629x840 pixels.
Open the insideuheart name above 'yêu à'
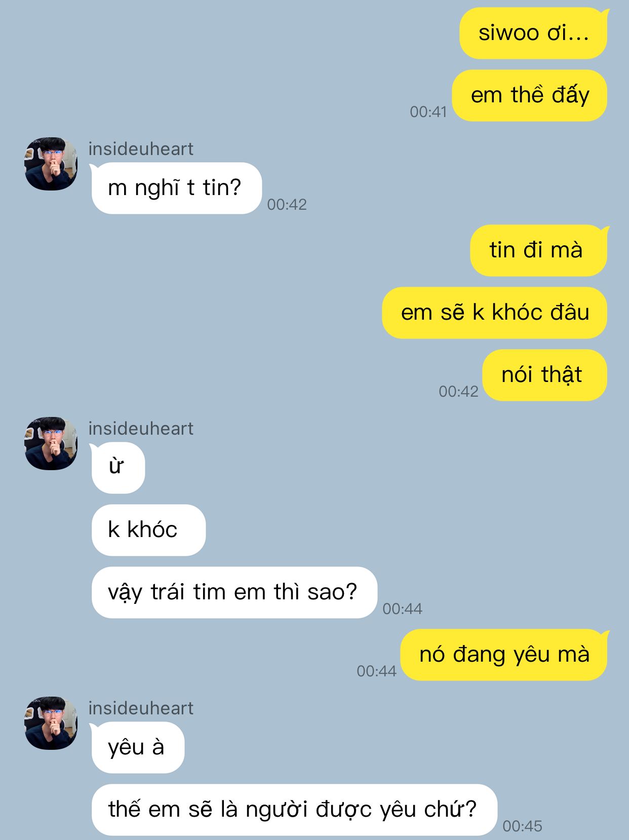click(141, 708)
